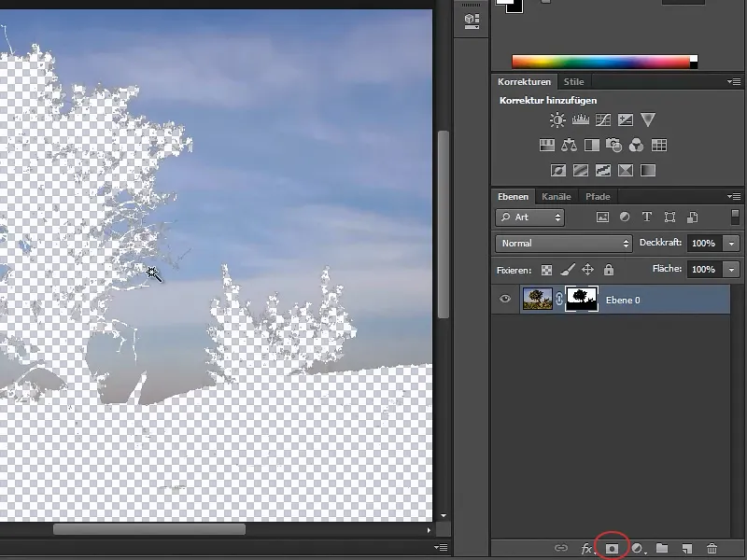Open the Deckkraft slider dropdown arrow
Image resolution: width=747 pixels, height=560 pixels.
(x=732, y=244)
